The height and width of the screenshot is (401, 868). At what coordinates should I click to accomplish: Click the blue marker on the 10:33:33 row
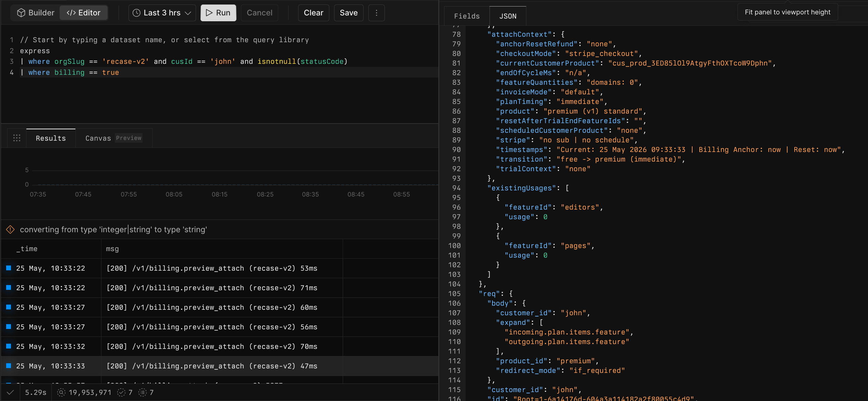[x=9, y=366]
